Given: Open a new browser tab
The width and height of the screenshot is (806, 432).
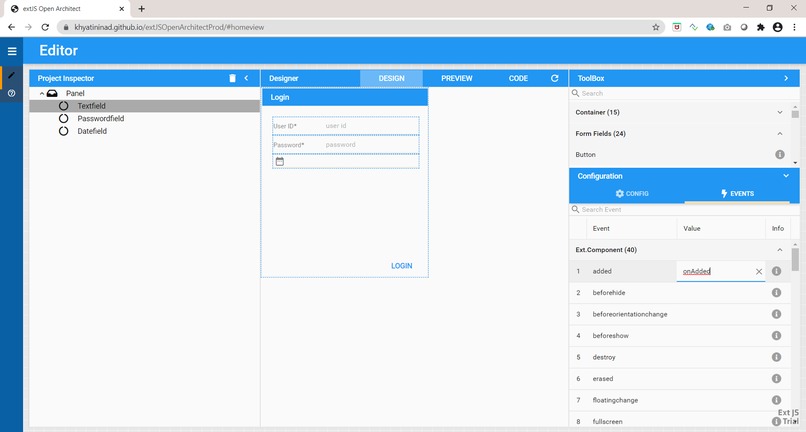Looking at the screenshot, I should coord(141,9).
